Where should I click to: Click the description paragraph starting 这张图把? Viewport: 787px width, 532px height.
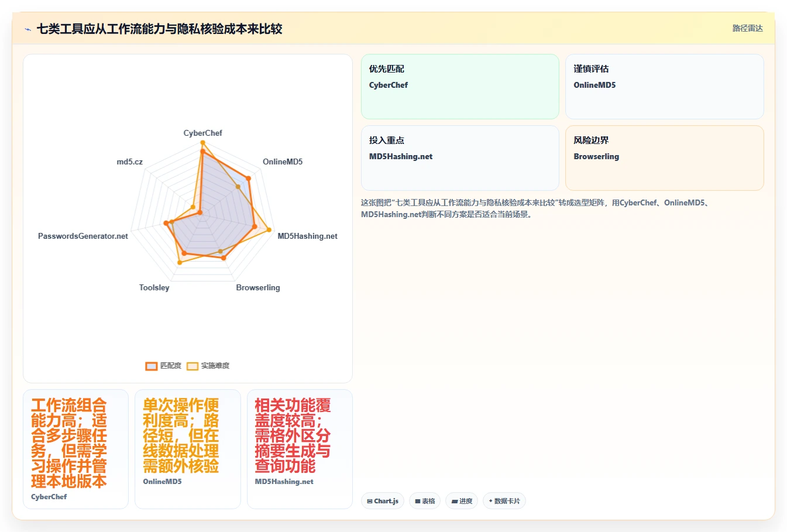[x=535, y=208]
